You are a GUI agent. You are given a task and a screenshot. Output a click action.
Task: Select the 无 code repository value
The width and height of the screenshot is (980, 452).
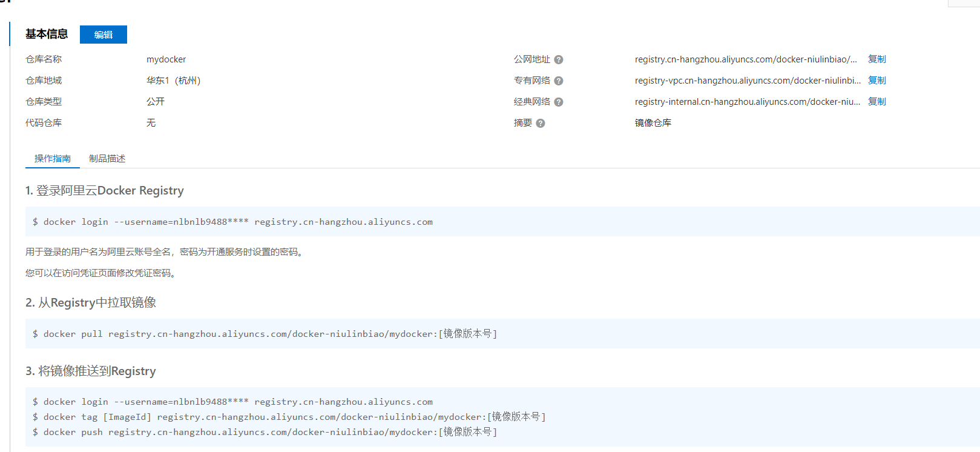[151, 123]
